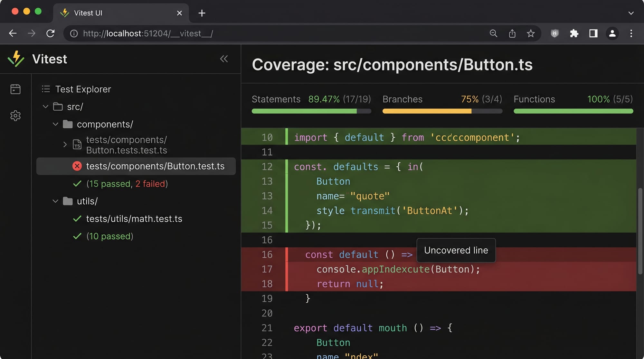Click the red failed icon on Button.test.ts
Screen dimensions: 644x359
coord(77,166)
